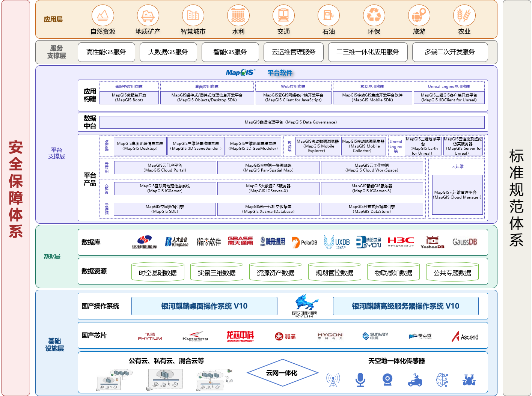Image resolution: width=532 pixels, height=396 pixels.
Task: Select the 时空基础数据 data box
Action: point(158,273)
